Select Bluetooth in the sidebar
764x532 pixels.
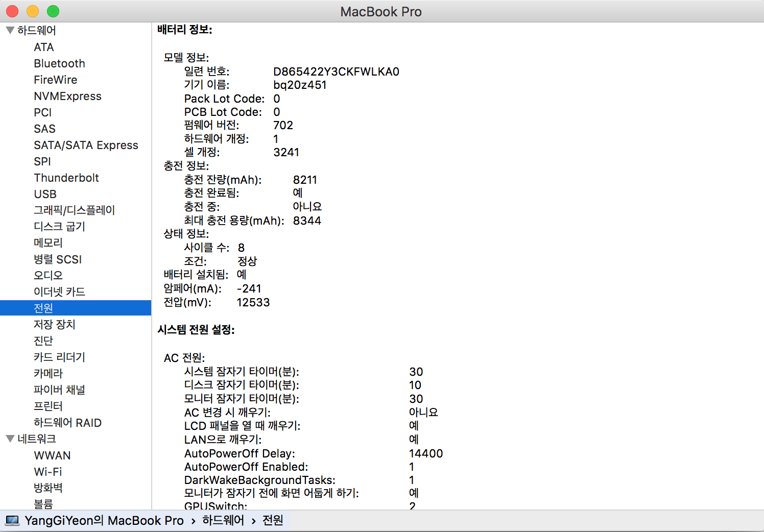point(59,63)
